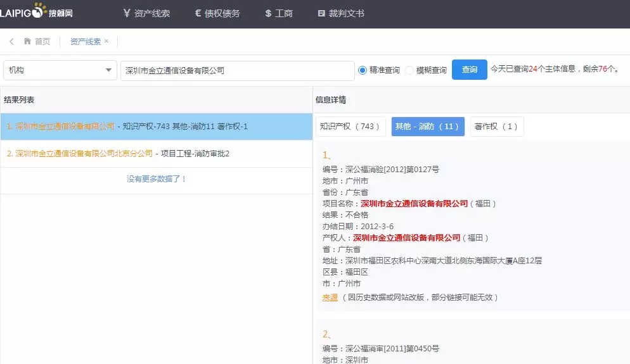Expand the 机构 type dropdown
The height and width of the screenshot is (364, 630).
(x=60, y=70)
